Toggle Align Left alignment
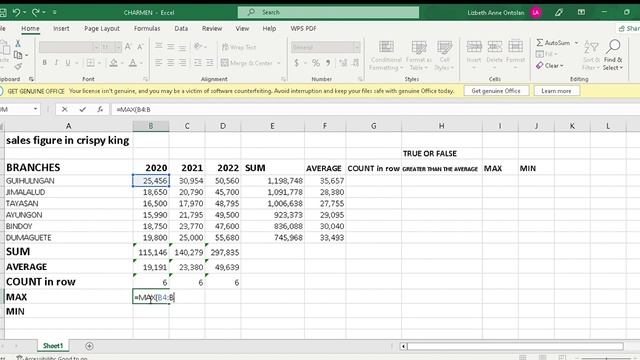This screenshot has height=360, width=640. coord(159,63)
